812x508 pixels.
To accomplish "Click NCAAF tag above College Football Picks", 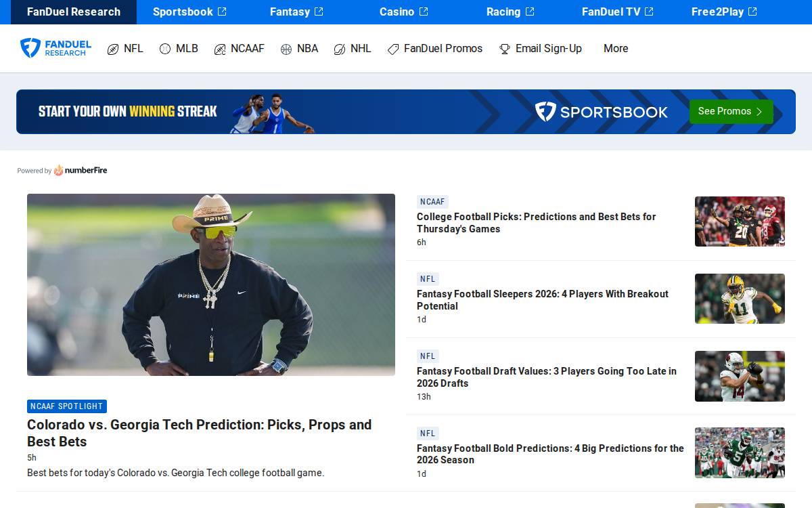I will [432, 202].
